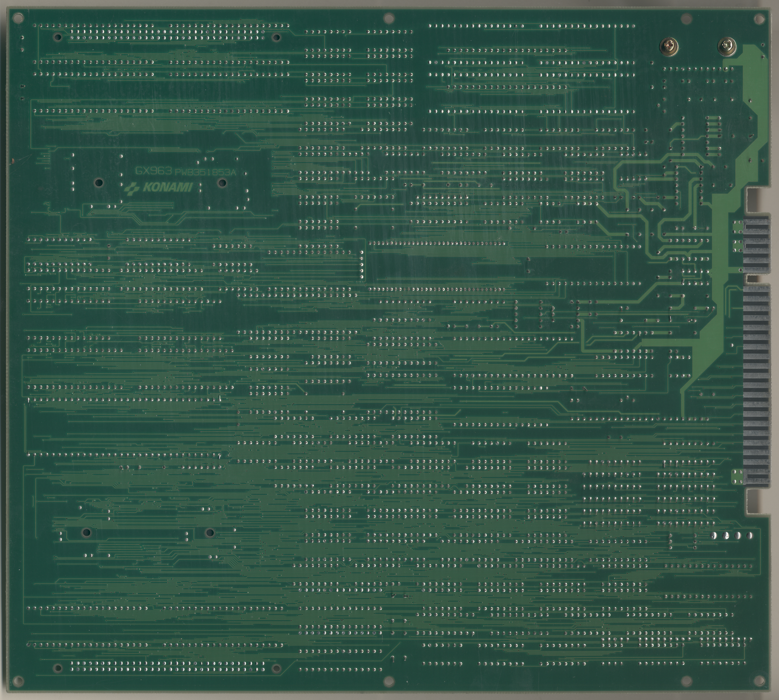Click the long edge connector finger strip
Image resolution: width=779 pixels, height=700 pixels.
pyautogui.click(x=757, y=387)
